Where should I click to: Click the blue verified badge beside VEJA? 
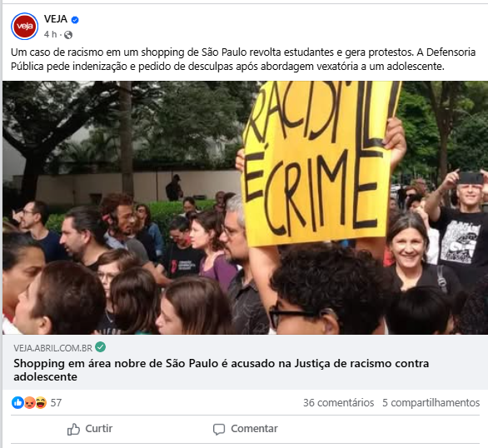(x=75, y=20)
